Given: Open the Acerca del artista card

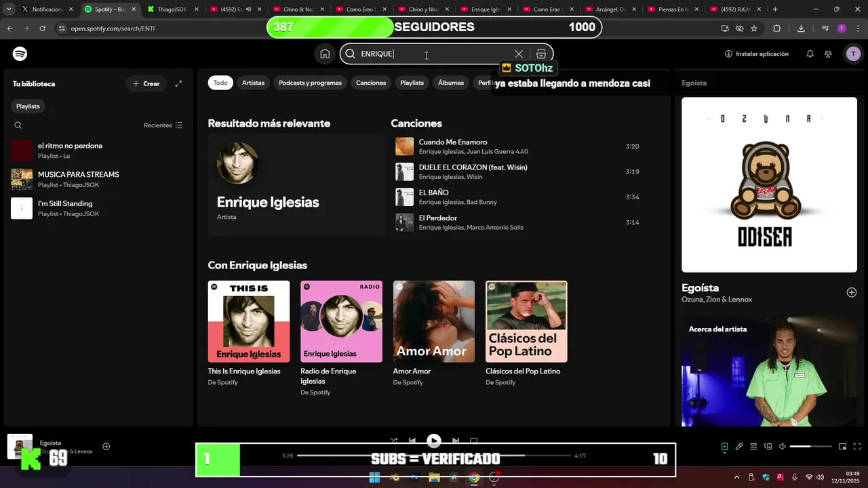Looking at the screenshot, I should coord(769,371).
